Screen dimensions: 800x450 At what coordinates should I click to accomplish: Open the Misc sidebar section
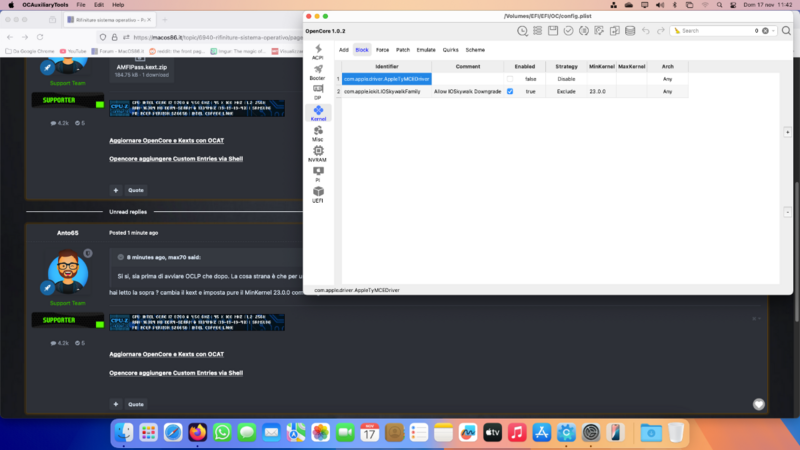coord(318,133)
